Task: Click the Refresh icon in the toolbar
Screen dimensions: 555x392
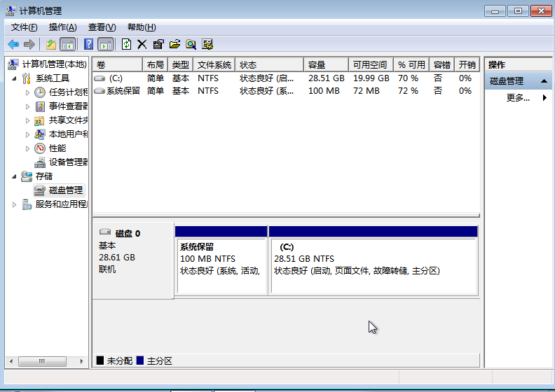Action: click(126, 44)
